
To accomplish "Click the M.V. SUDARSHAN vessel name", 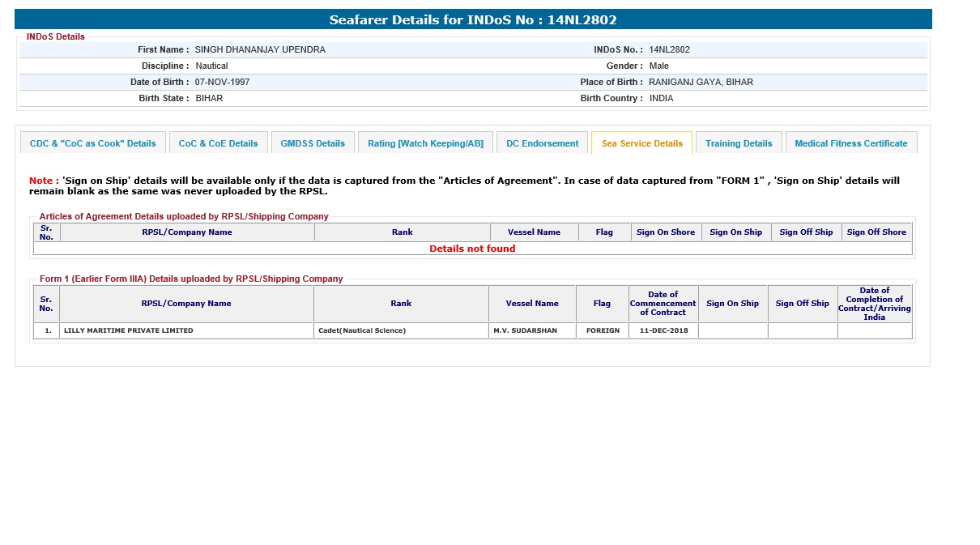I will (525, 330).
